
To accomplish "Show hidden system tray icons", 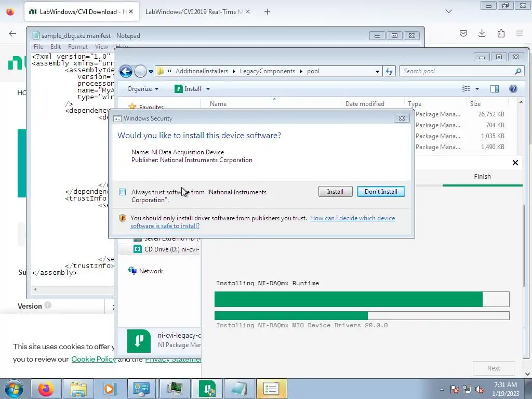I will tap(442, 389).
